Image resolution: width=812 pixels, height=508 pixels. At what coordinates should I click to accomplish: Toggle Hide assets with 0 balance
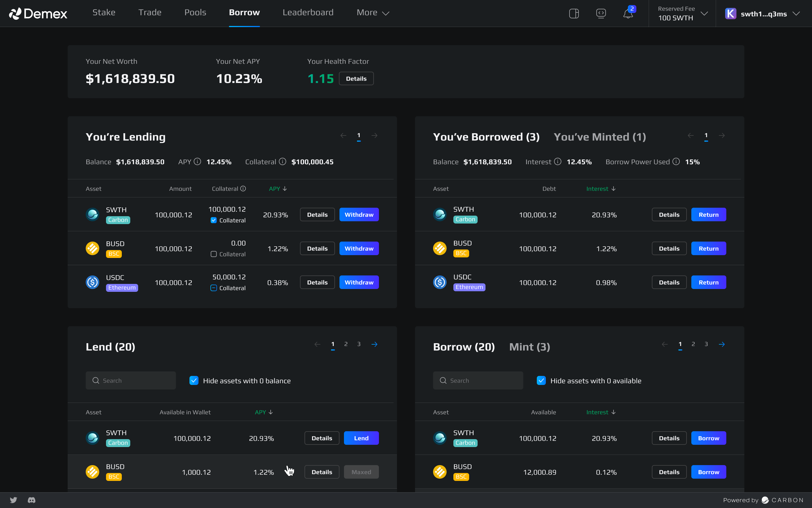coord(194,380)
